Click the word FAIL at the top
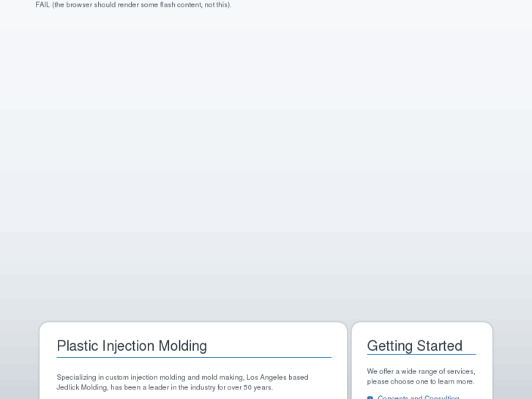Image resolution: width=532 pixels, height=399 pixels. tap(42, 4)
